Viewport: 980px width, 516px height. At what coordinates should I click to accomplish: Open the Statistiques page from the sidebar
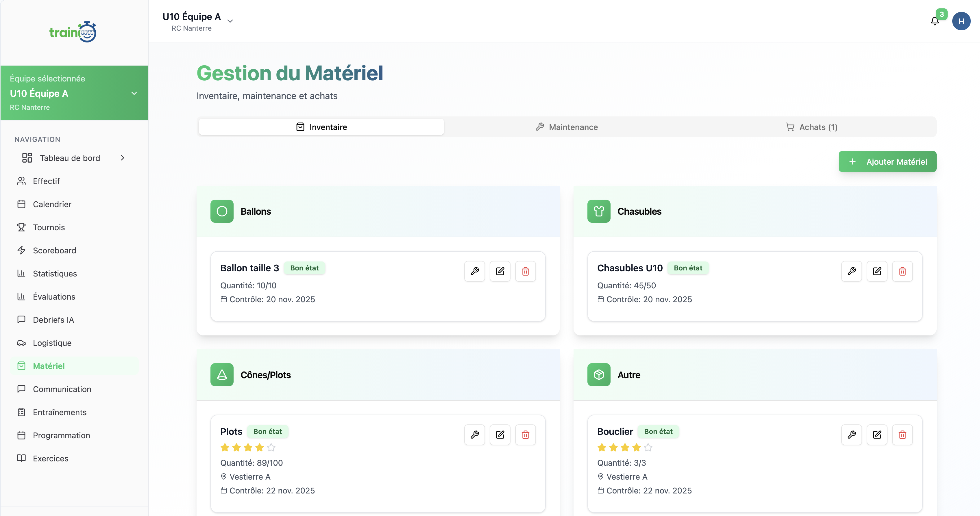54,273
